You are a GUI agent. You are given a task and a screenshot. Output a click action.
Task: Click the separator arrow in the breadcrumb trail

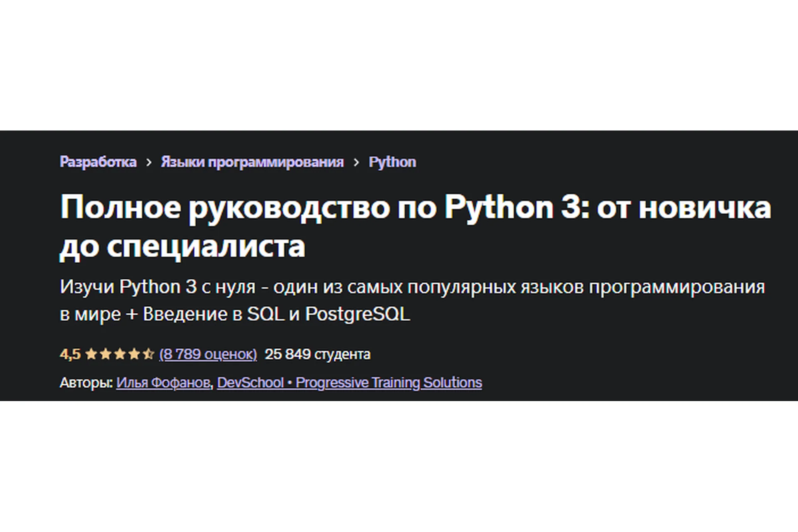(150, 162)
